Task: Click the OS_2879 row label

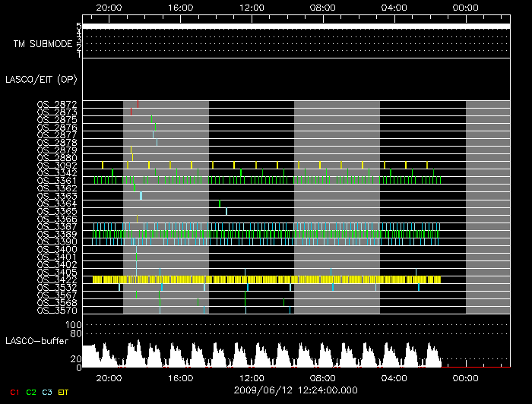Action: 57,150
